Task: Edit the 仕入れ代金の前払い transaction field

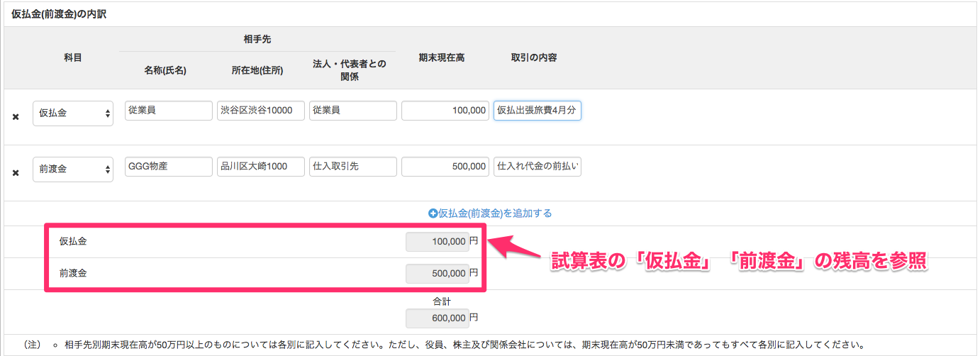Action: click(538, 167)
